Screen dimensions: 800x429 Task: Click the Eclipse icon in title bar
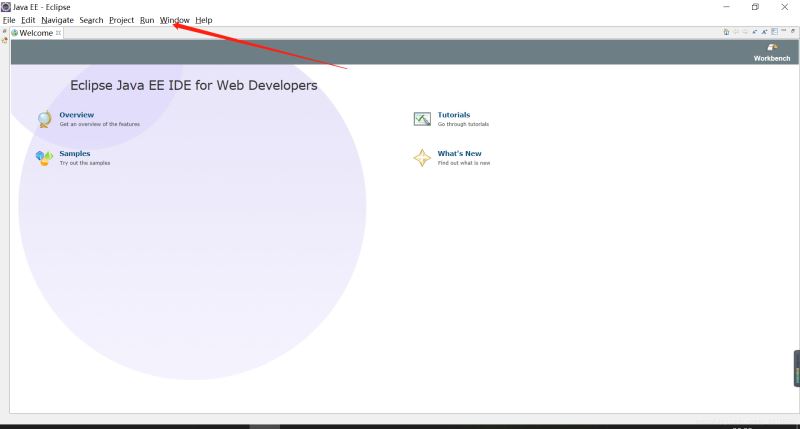point(6,7)
